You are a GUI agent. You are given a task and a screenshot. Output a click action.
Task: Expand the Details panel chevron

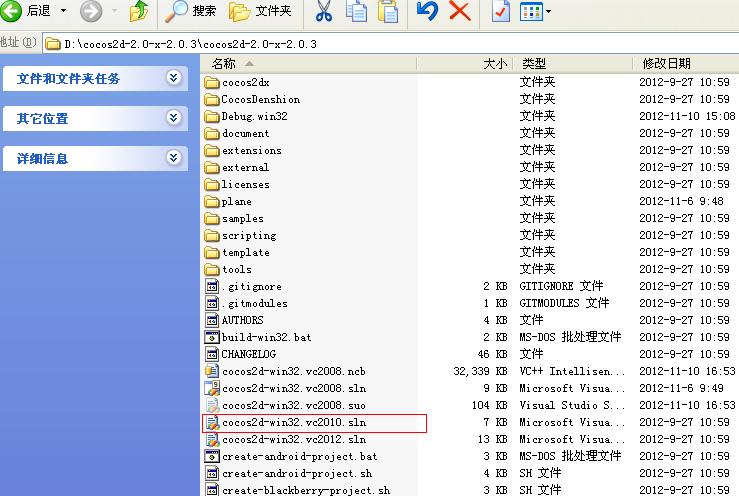[173, 157]
